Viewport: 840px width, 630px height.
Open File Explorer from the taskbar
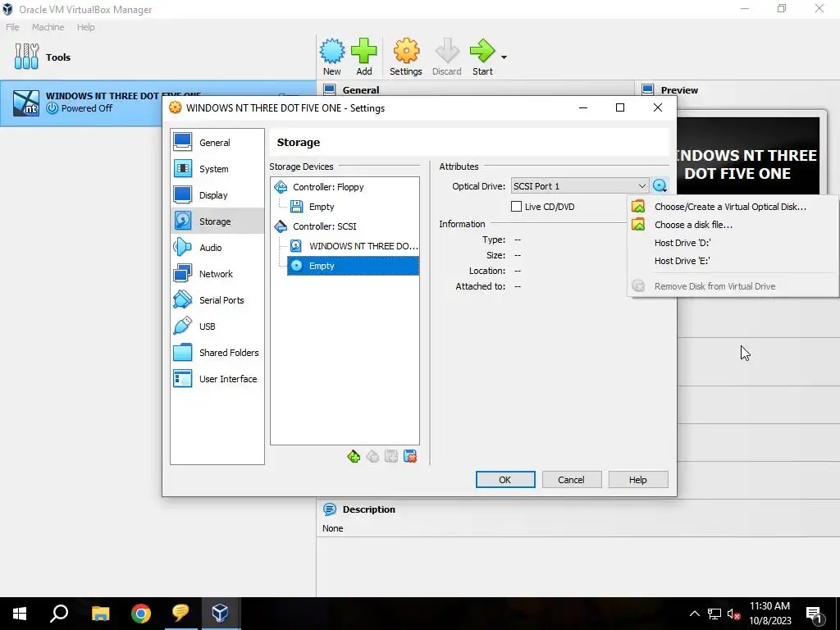100,614
